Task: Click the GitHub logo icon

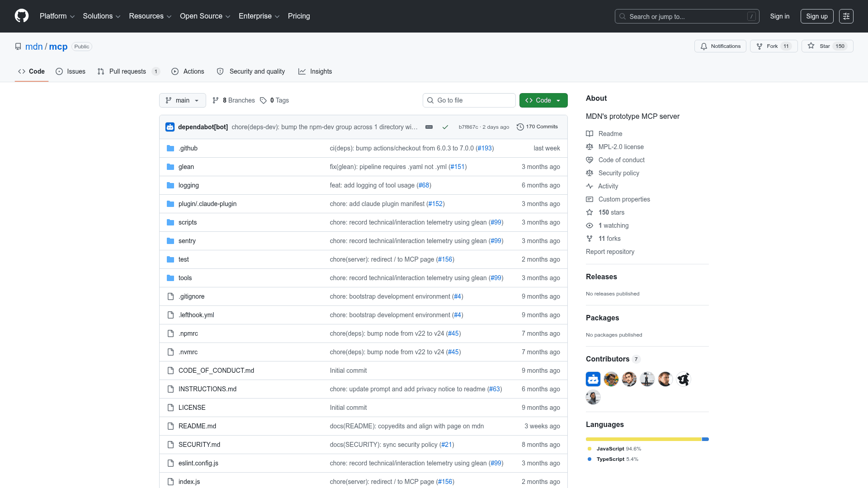Action: [x=22, y=16]
